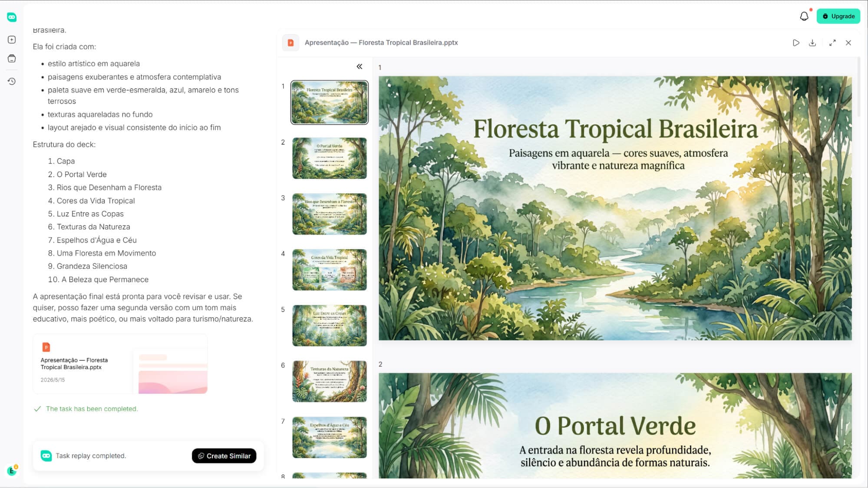
Task: Select slide 2 thumbnail O Portal Verde
Action: [329, 158]
